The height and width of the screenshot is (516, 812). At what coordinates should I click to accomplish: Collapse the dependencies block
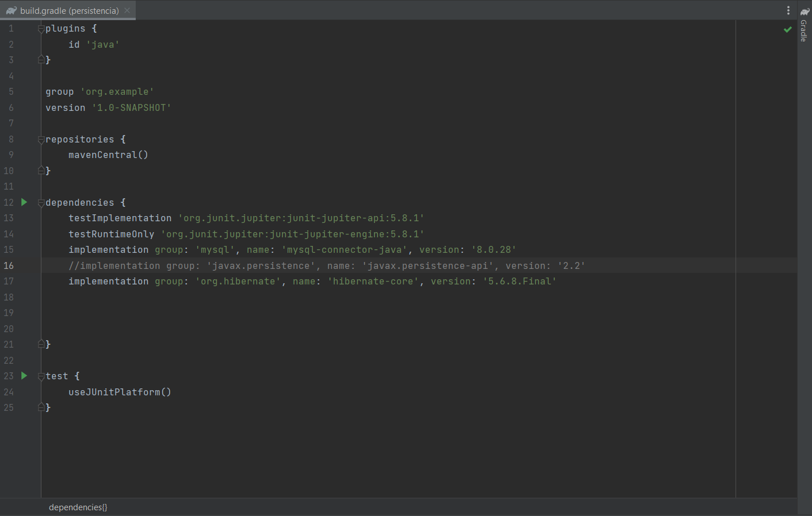point(41,203)
